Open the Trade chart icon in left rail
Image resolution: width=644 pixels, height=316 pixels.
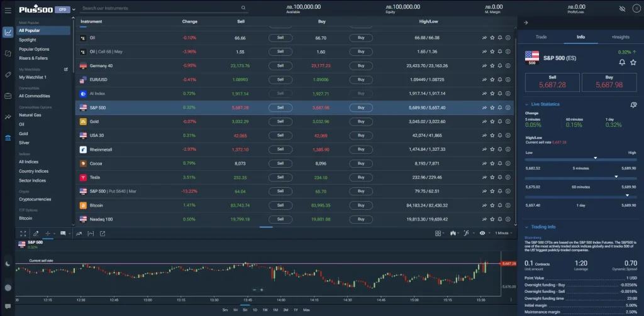tap(8, 33)
